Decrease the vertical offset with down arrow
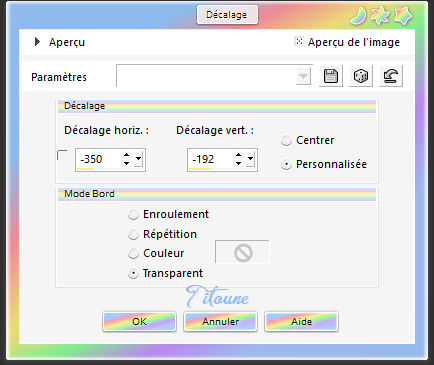Screen dimensions: 434x365 [238, 163]
